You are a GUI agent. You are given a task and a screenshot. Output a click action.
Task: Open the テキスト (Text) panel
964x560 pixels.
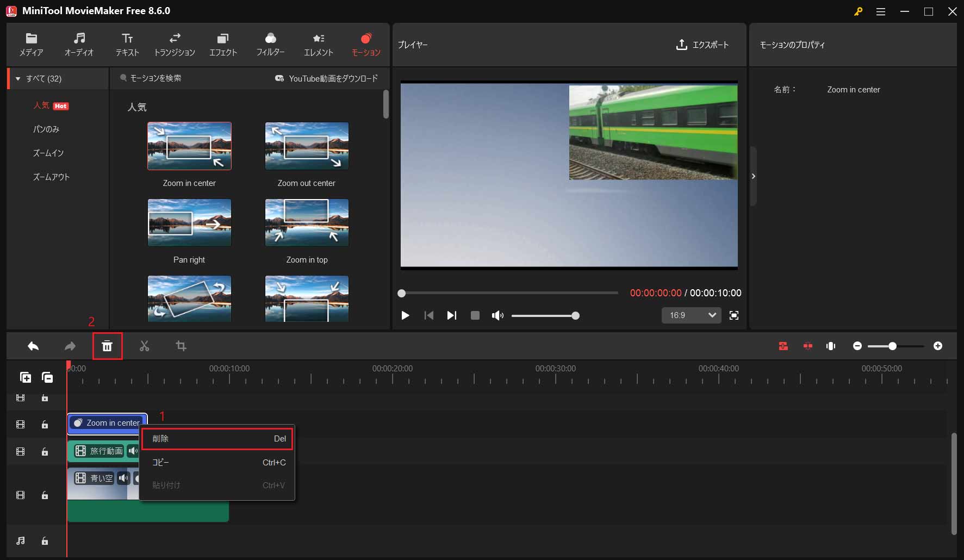(127, 44)
